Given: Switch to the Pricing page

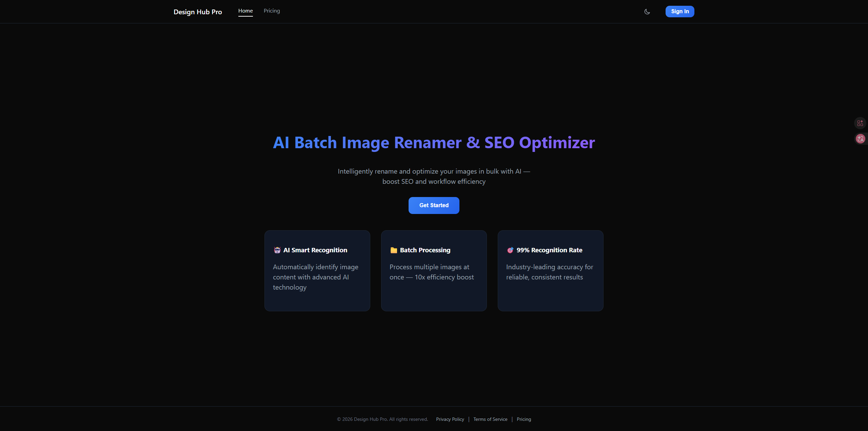Looking at the screenshot, I should point(272,11).
